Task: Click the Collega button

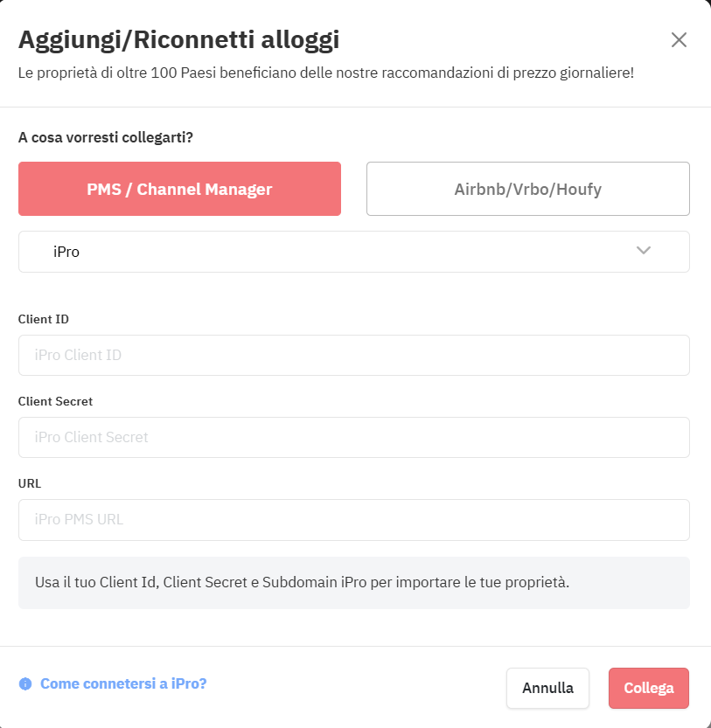Action: (x=649, y=688)
